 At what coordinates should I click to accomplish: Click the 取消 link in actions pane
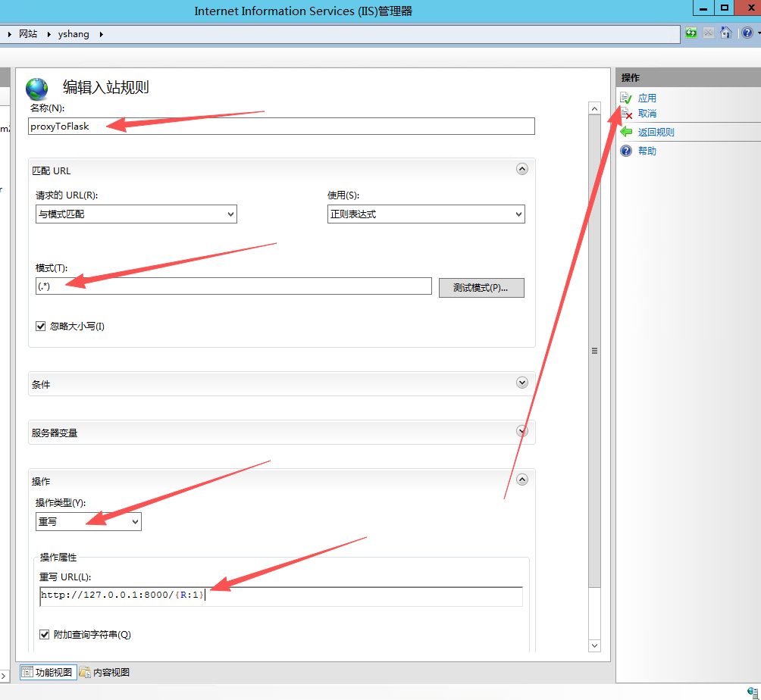[647, 114]
